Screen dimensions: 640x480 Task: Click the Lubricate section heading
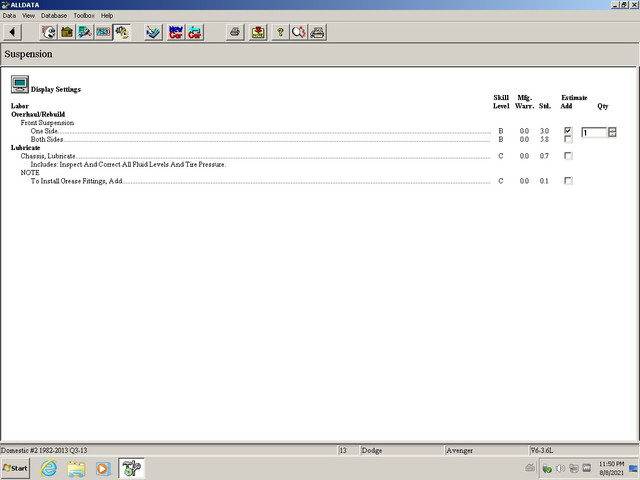coord(25,148)
